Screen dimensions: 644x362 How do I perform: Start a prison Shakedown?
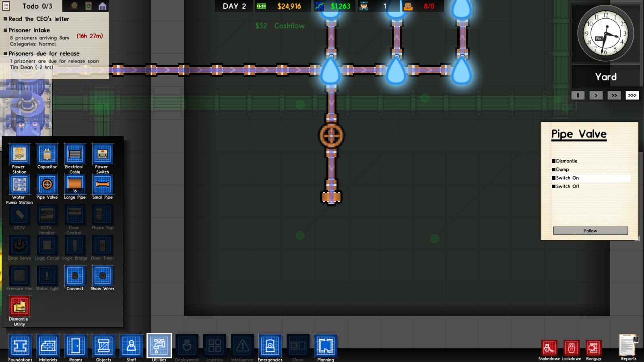(549, 348)
